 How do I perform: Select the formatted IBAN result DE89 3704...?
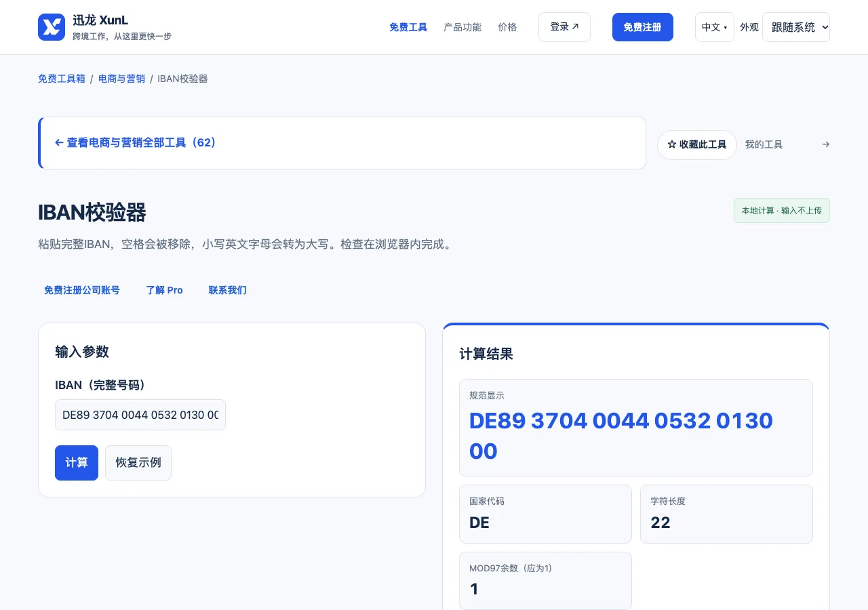coord(621,436)
